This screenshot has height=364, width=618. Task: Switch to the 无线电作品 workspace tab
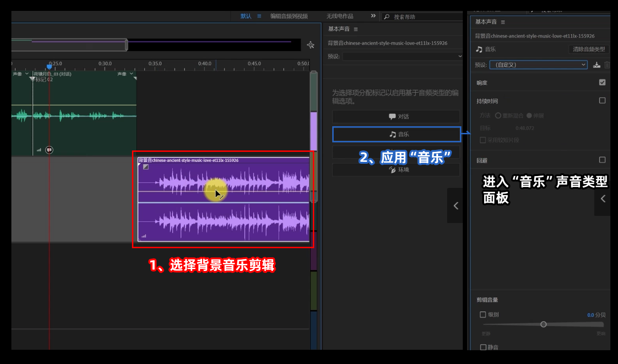tap(339, 16)
